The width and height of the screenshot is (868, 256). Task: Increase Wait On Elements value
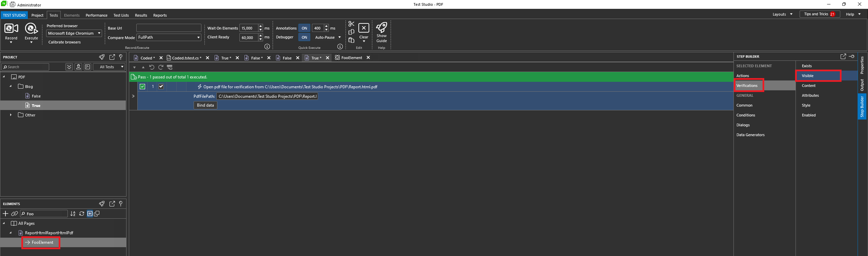pyautogui.click(x=260, y=26)
